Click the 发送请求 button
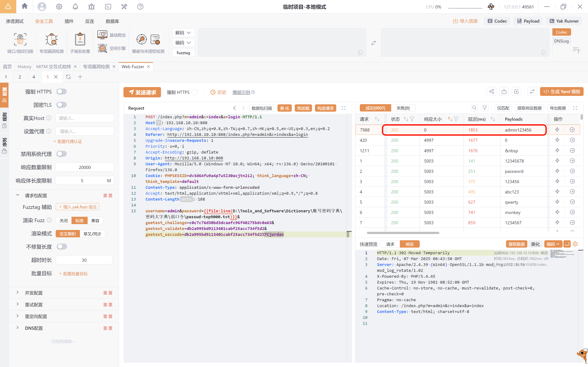The image size is (588, 367). pos(142,92)
